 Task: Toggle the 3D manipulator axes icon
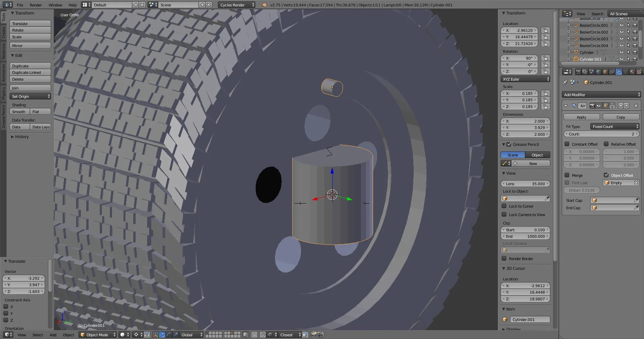pyautogui.click(x=156, y=335)
